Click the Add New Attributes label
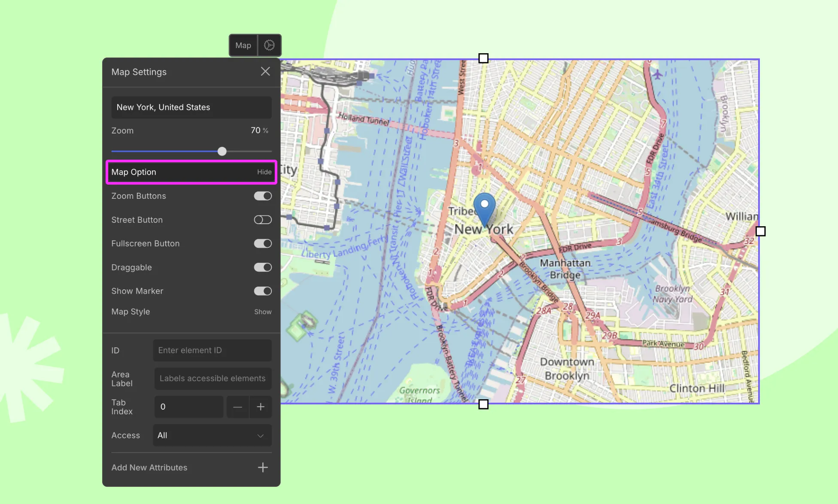Image resolution: width=838 pixels, height=504 pixels. click(x=149, y=468)
